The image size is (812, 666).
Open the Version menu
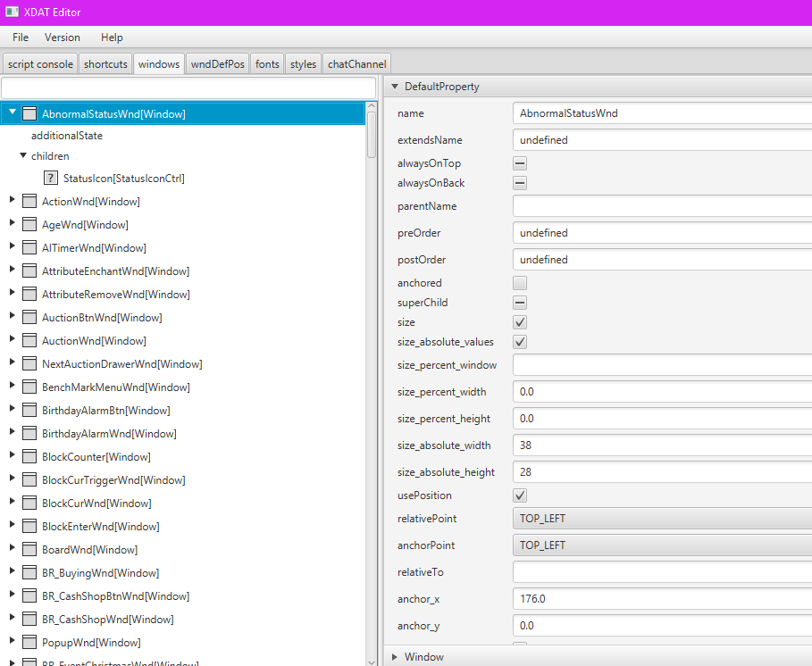click(x=63, y=37)
